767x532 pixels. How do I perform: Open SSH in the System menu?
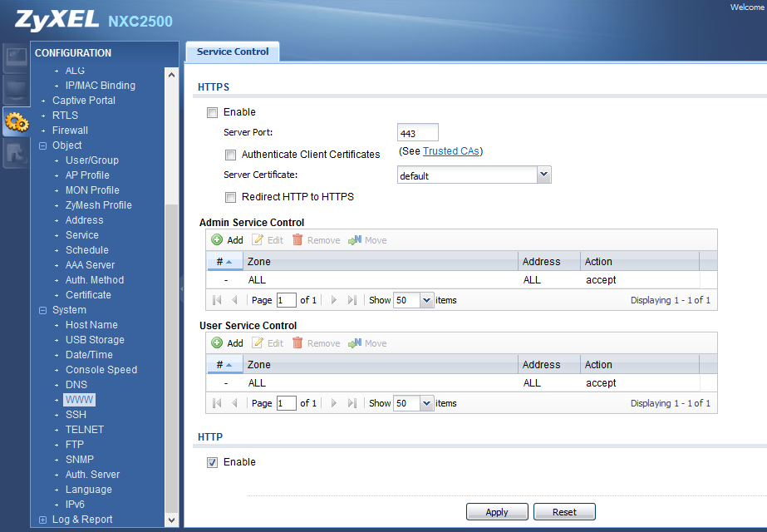click(76, 415)
